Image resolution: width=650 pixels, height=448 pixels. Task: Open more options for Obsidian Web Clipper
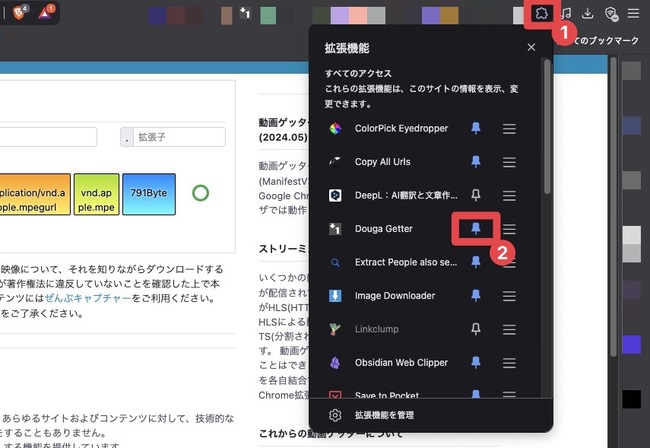[509, 363]
